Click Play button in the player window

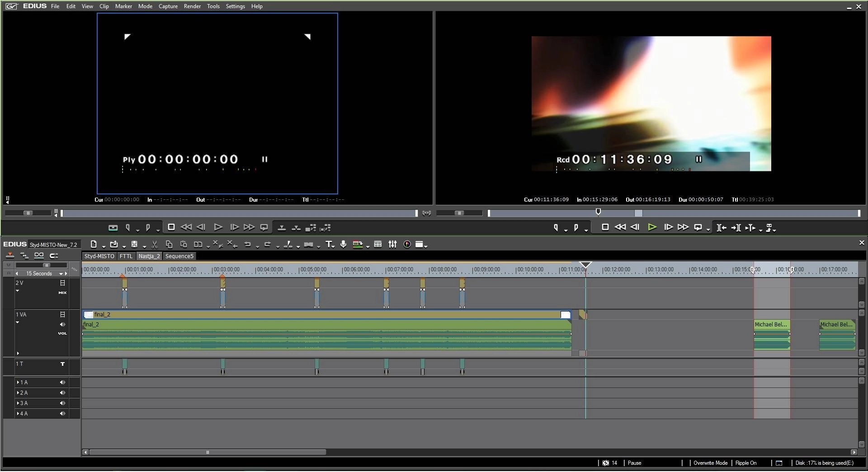pos(218,227)
